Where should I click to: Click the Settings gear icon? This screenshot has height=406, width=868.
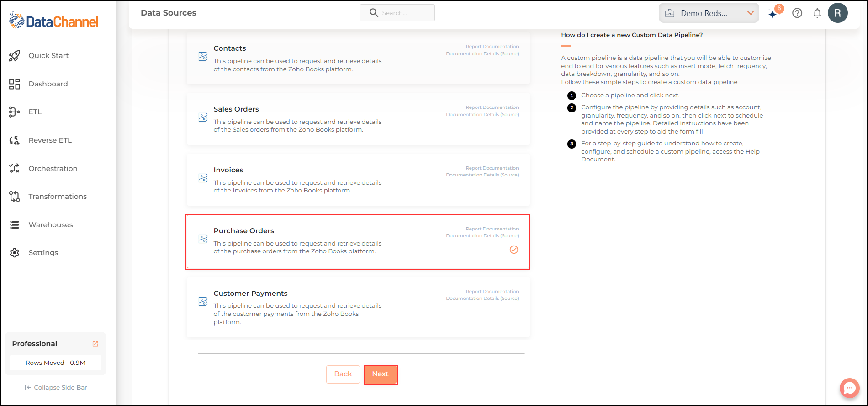click(15, 253)
